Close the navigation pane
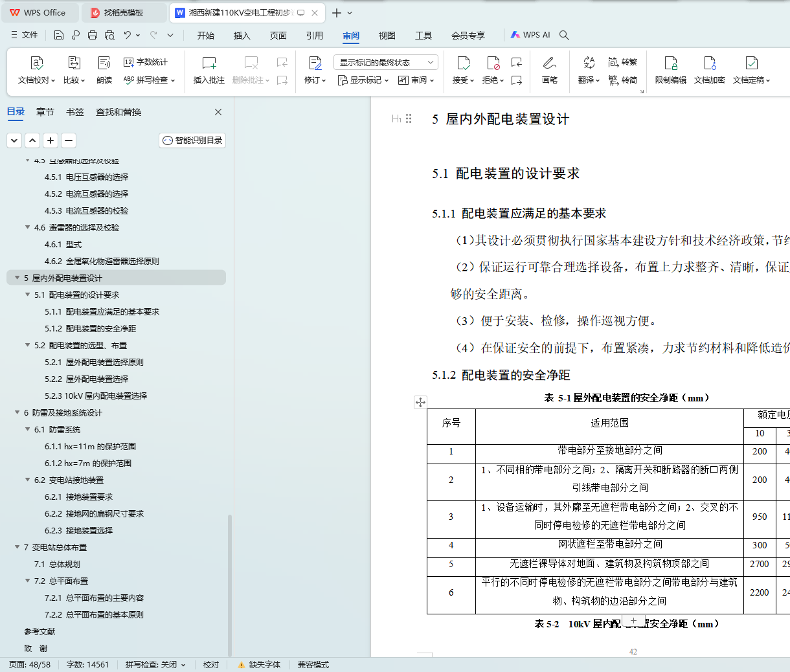790x672 pixels. point(218,112)
